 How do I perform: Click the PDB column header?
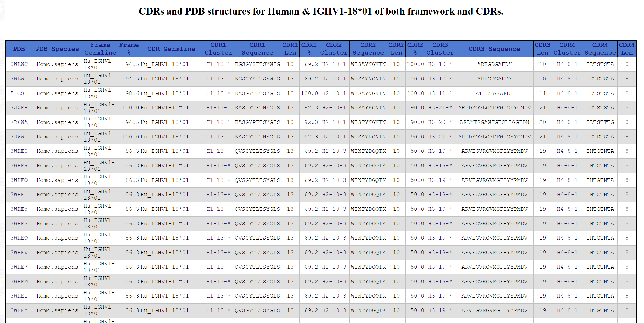[19, 49]
